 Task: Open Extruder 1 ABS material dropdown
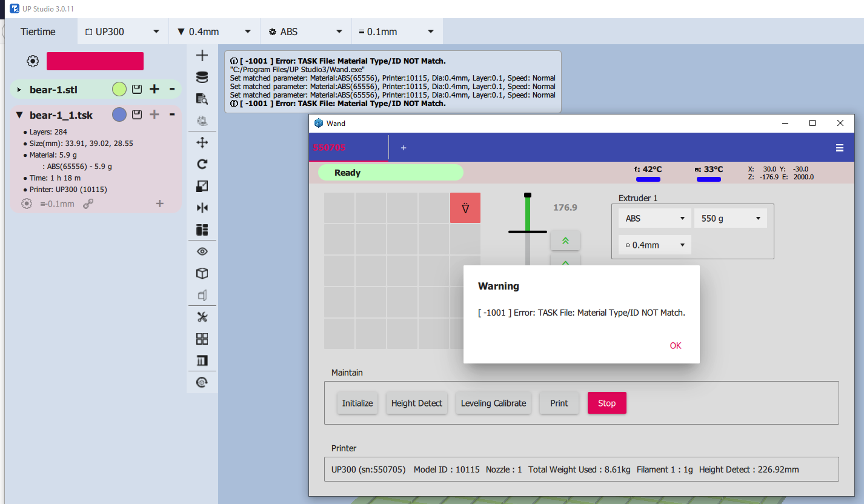coord(654,219)
